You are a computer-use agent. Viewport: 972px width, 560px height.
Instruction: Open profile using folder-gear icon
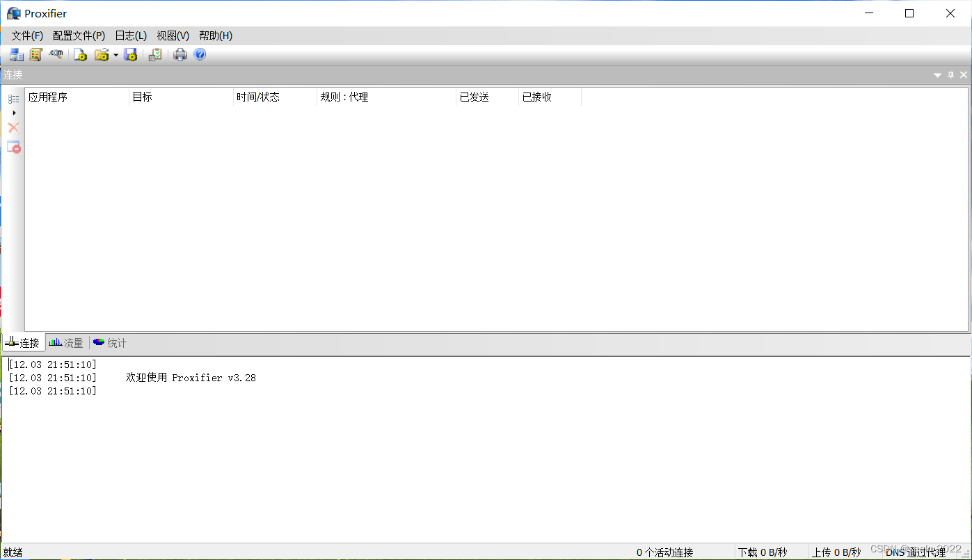pos(102,55)
